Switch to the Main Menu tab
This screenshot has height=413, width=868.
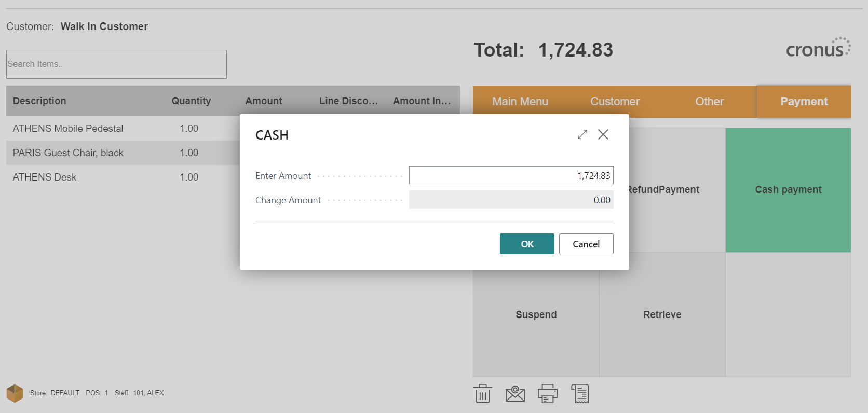point(520,102)
